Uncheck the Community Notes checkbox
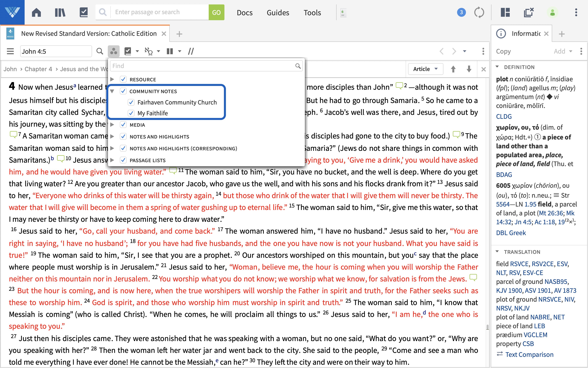588x368 pixels. click(x=123, y=91)
